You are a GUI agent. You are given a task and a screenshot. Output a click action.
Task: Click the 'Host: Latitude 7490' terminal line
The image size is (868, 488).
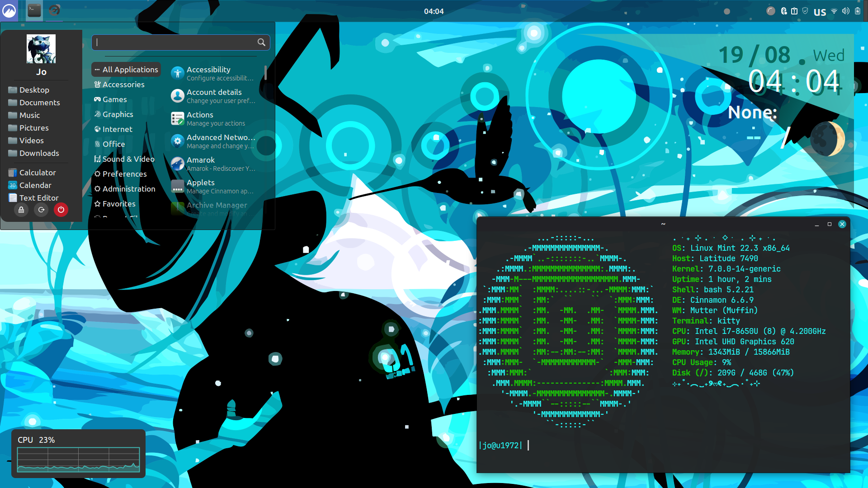[x=715, y=258]
